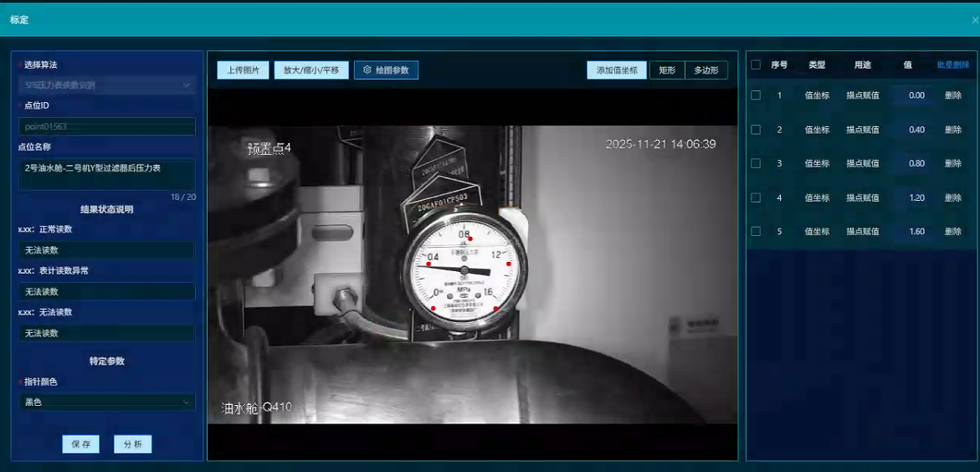Toggle the checkbox for row 5
The width and height of the screenshot is (980, 472).
756,231
